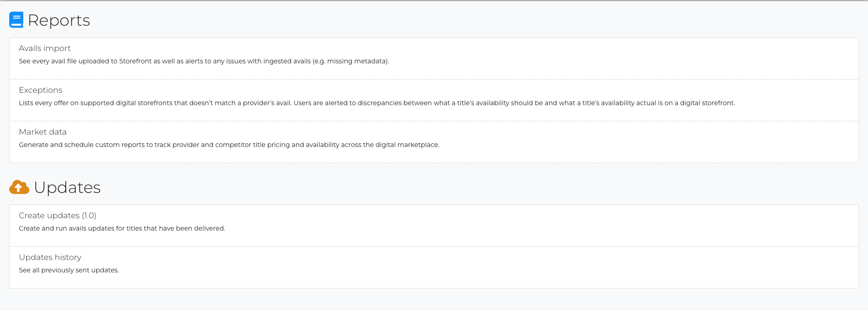The width and height of the screenshot is (868, 311).
Task: Click blank space right of Updates history title
Action: [x=414, y=257]
